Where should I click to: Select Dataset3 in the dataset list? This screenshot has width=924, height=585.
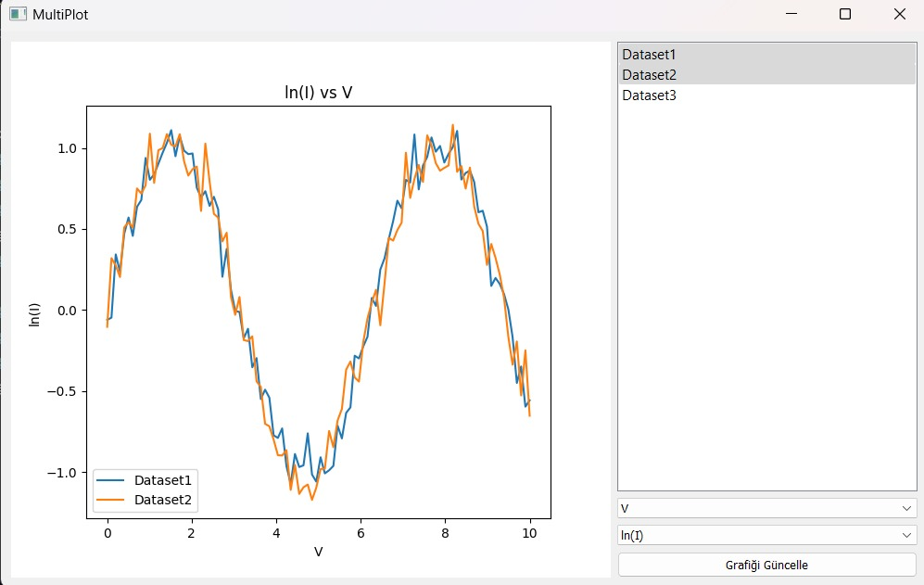coord(650,95)
